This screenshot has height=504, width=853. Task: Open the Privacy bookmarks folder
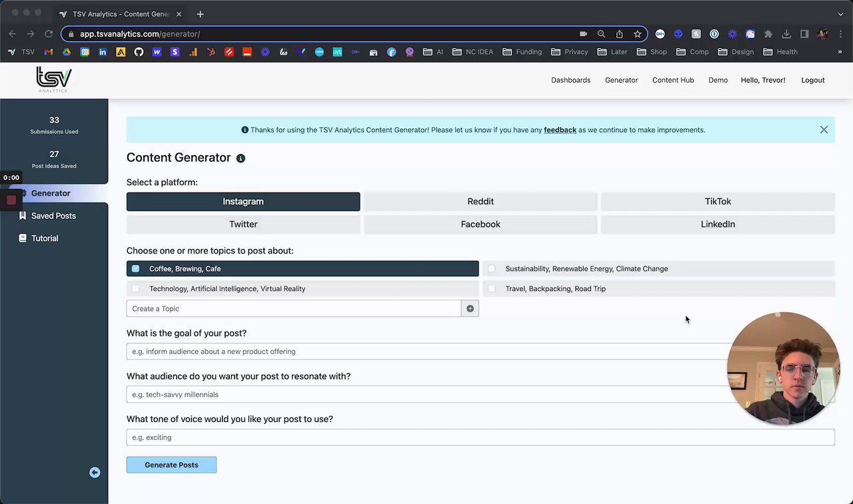570,52
